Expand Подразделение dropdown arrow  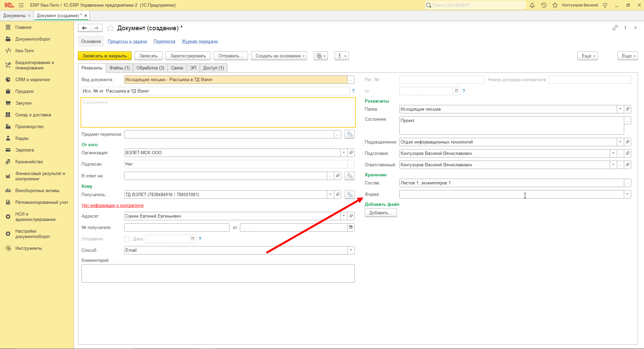[x=620, y=142]
